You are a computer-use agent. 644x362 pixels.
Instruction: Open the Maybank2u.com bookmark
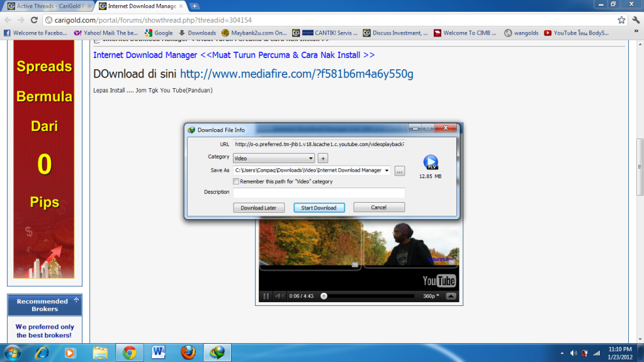tap(254, 33)
